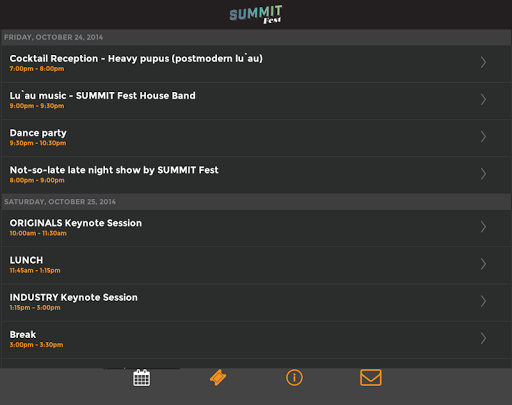Open ORIGINALS Keynote Session entry

(256, 228)
